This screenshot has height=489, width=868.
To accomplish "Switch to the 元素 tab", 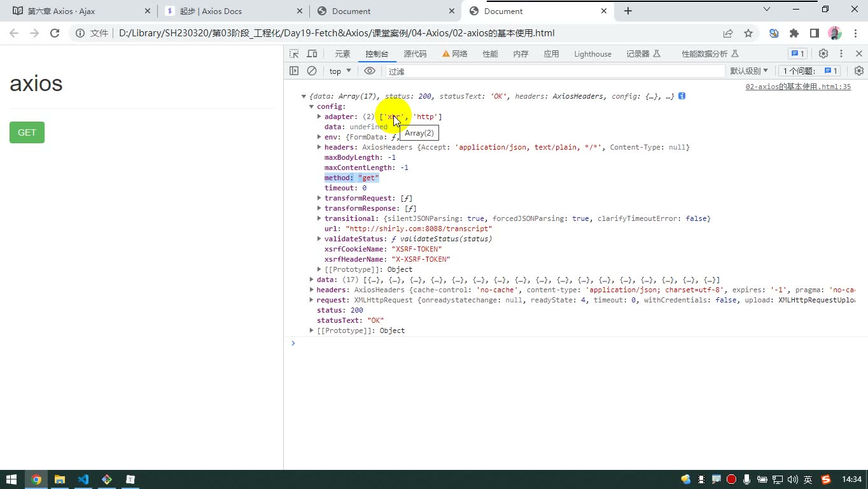I will point(342,54).
